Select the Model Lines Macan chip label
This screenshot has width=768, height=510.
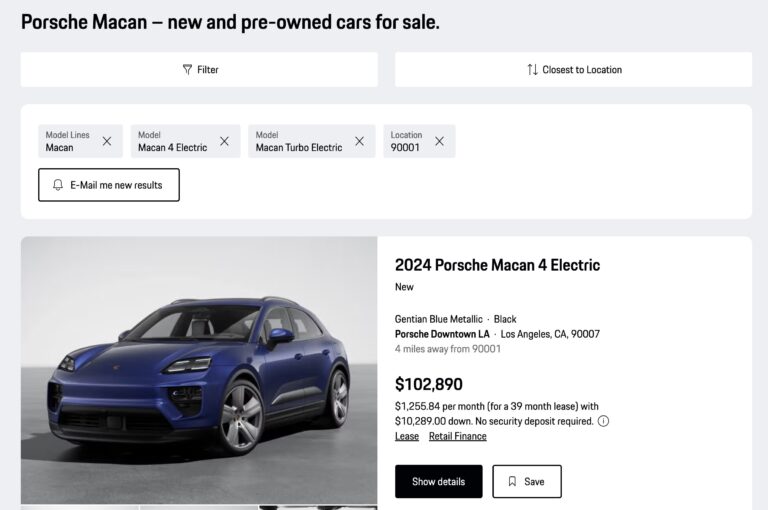(x=66, y=141)
